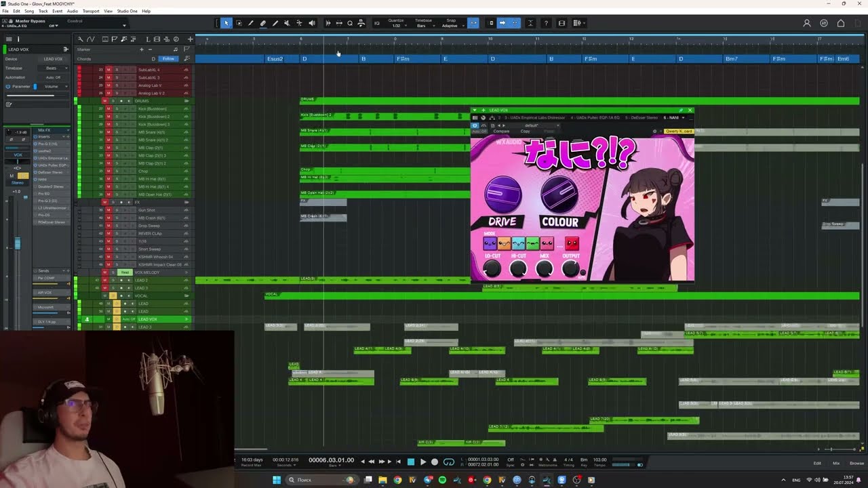Turn the COLOUR knob in NANI plugin
Viewport: 868px width, 488px height.
point(559,194)
